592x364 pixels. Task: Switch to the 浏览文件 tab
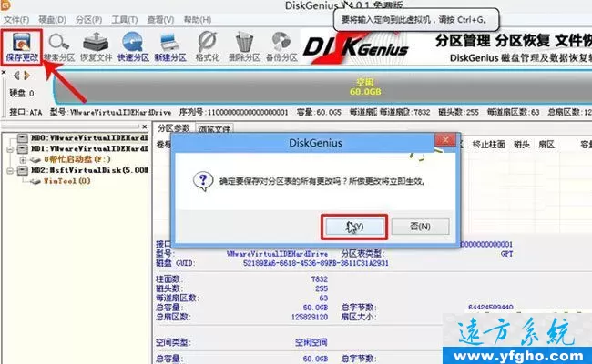point(214,129)
